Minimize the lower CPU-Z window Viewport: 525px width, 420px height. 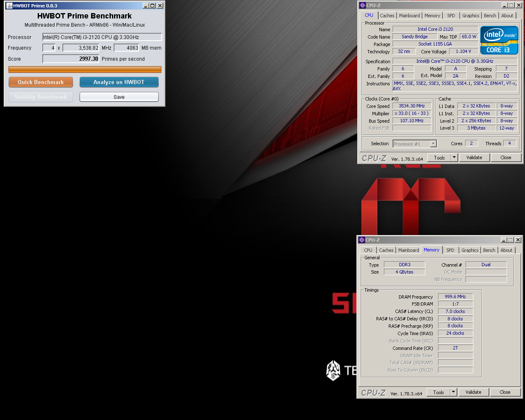tap(504, 240)
